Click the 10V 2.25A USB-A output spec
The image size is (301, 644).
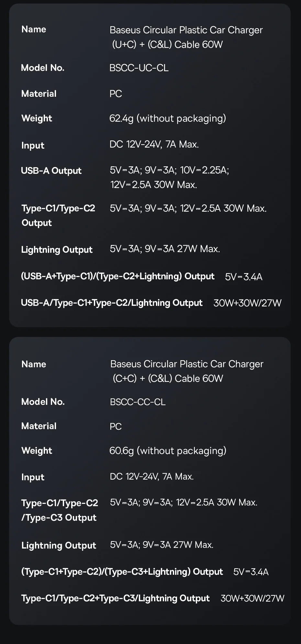click(204, 170)
